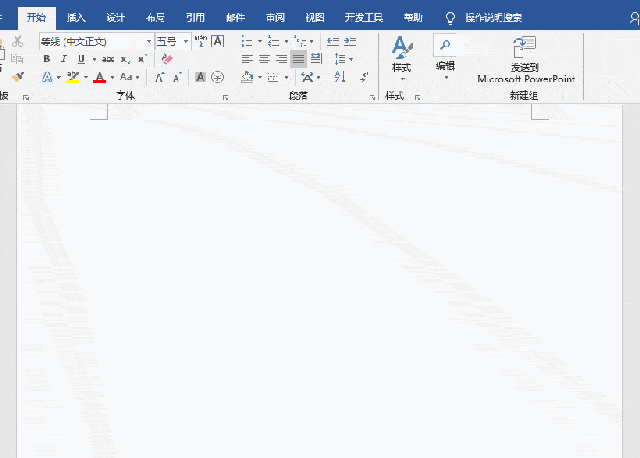
Task: Increase font size with grow icon
Action: pyautogui.click(x=160, y=77)
